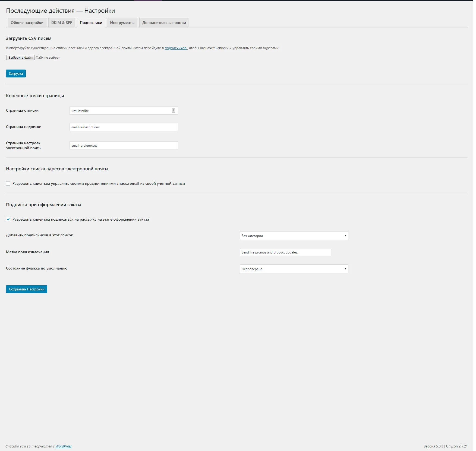This screenshot has height=451, width=476.
Task: Edit the 'Send me promos' label field
Action: pos(285,252)
